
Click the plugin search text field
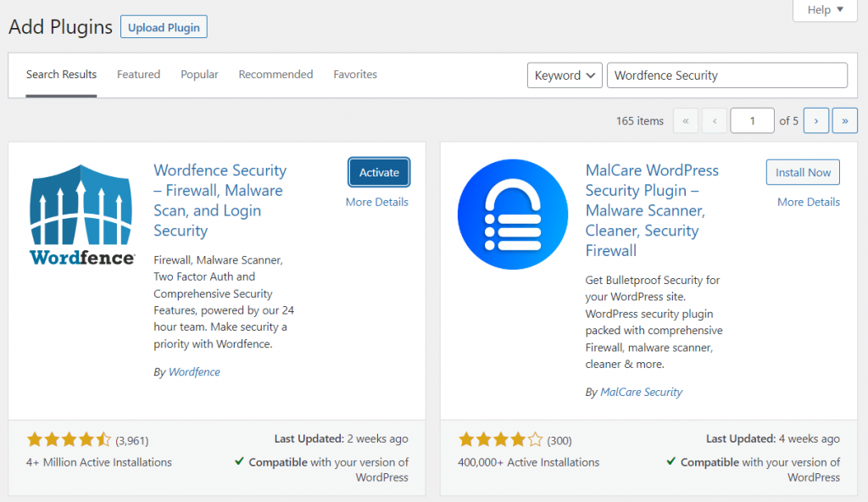726,75
